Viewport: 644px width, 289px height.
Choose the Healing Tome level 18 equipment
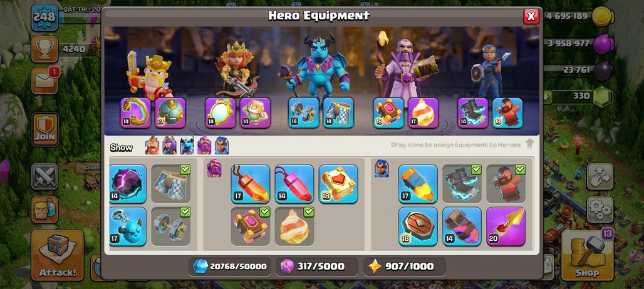338,184
